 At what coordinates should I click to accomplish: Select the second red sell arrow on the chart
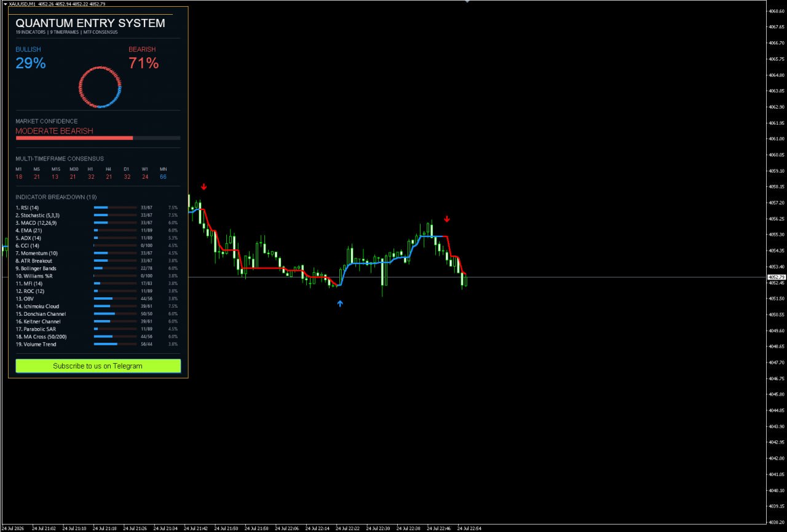point(447,219)
